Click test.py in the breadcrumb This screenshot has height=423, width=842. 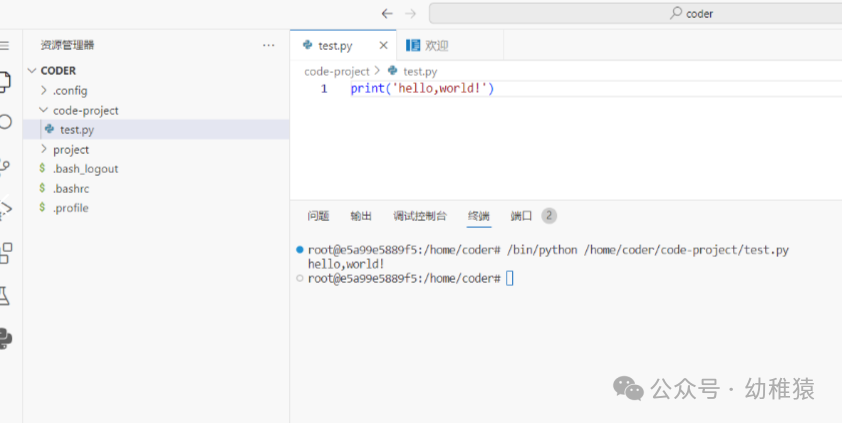click(420, 71)
